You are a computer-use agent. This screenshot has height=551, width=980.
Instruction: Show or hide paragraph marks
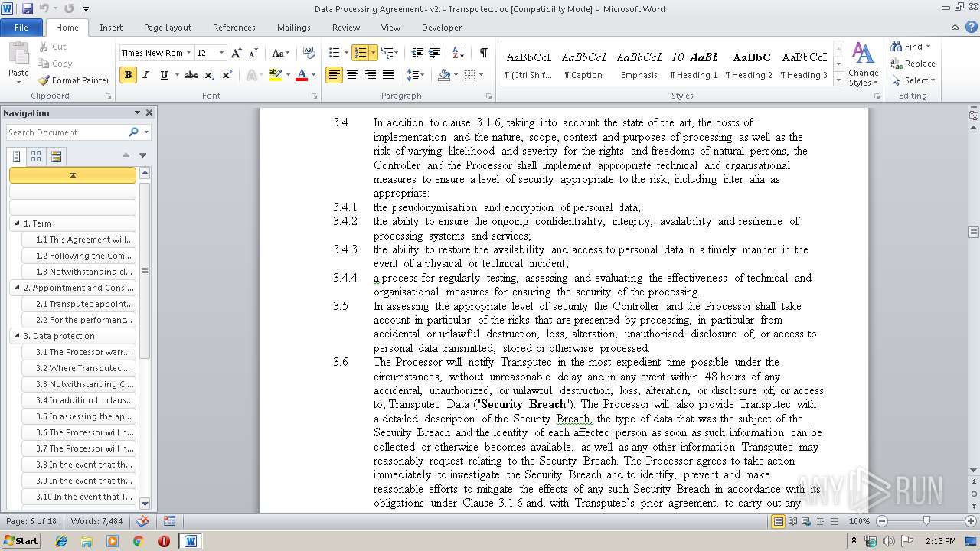click(483, 53)
